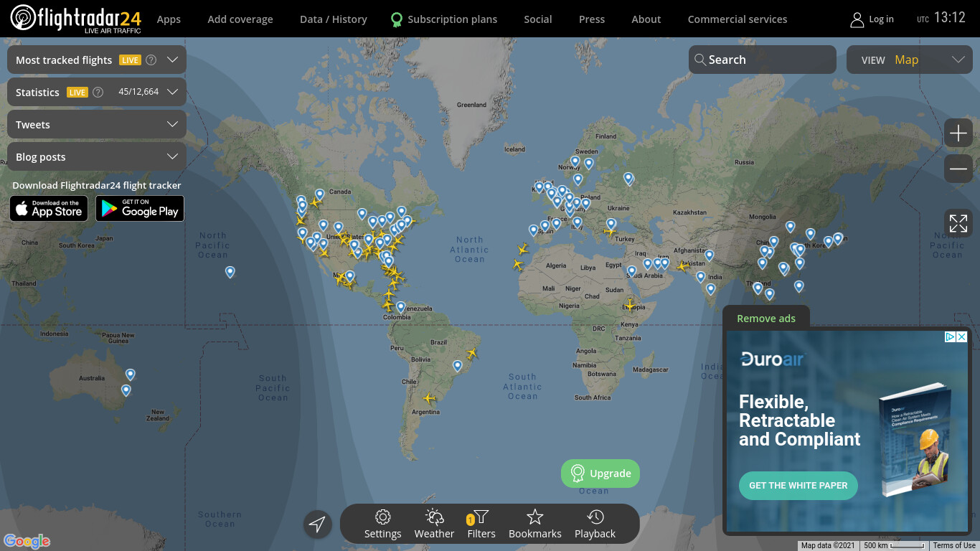Download on the App Store badge
This screenshot has height=551, width=980.
pos(49,209)
